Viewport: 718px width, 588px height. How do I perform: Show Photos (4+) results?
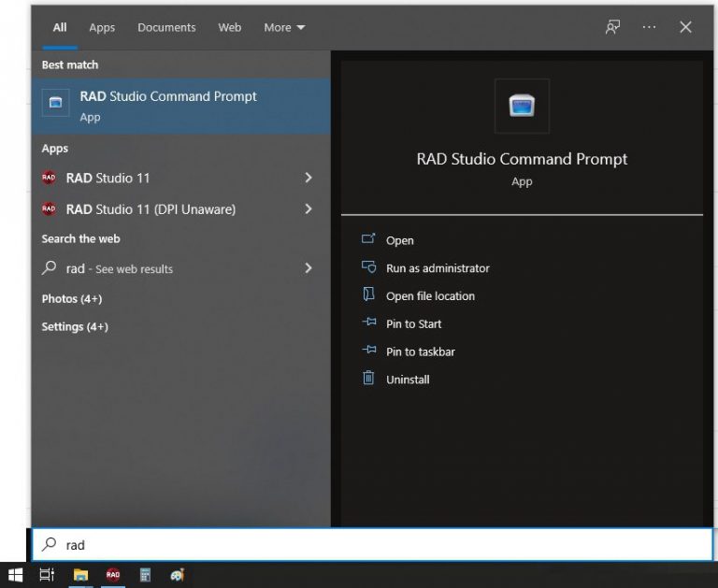tap(72, 298)
